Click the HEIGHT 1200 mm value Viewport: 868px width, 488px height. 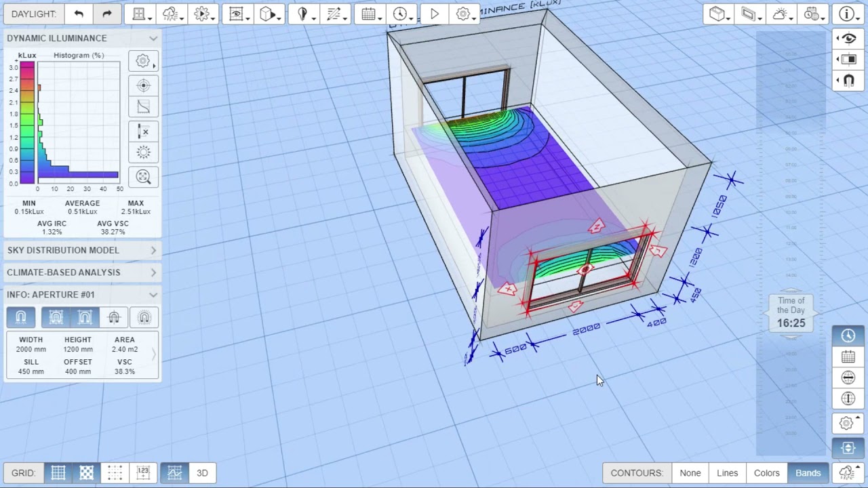click(x=77, y=349)
